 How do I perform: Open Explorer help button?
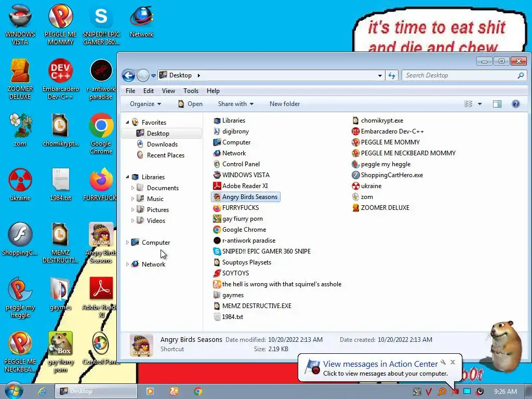(x=515, y=104)
